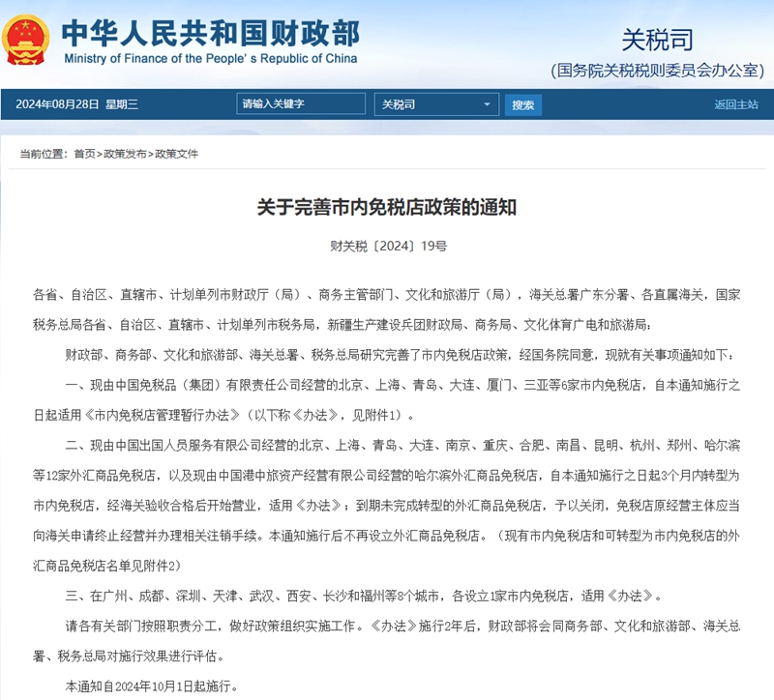Click the document number 财关税〔2024〕19号
Viewport: 774px width, 700px height.
point(389,246)
